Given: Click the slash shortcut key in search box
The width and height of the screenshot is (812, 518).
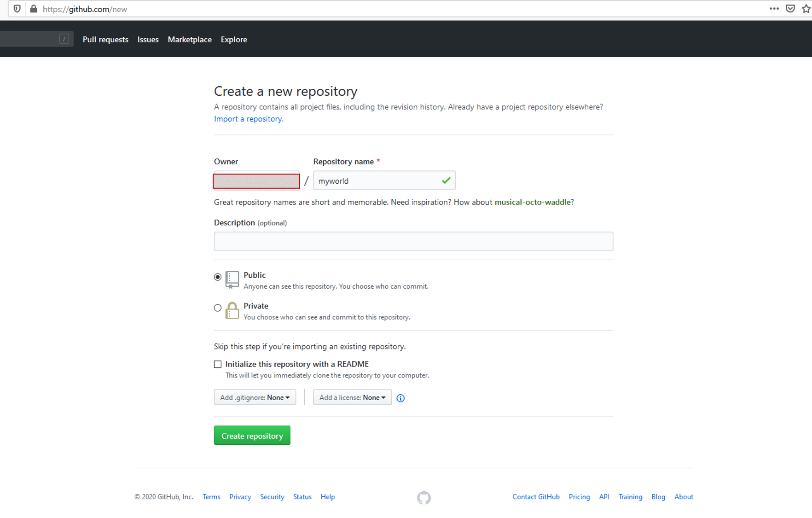Looking at the screenshot, I should [x=64, y=39].
